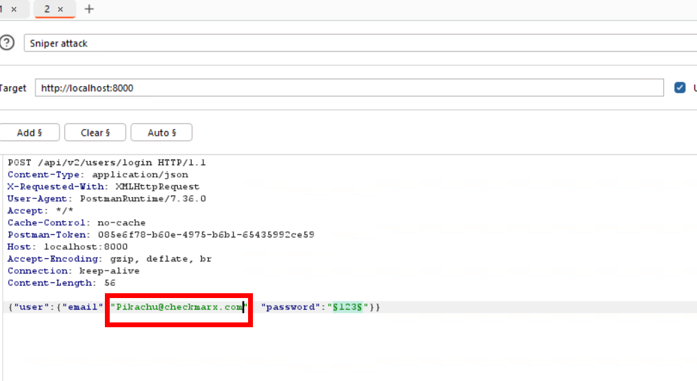Screen dimensions: 697x381
Task: Toggle the checkbox next to Target field
Action: pos(680,88)
